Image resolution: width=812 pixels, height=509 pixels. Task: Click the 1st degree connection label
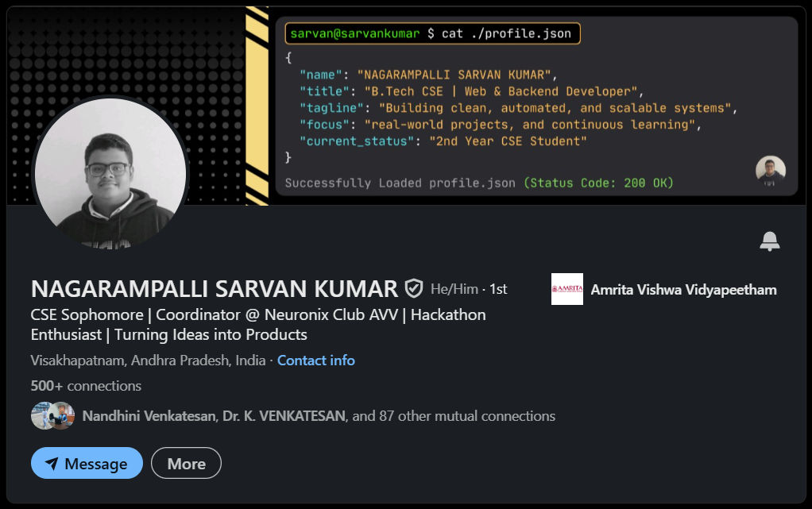pos(498,289)
